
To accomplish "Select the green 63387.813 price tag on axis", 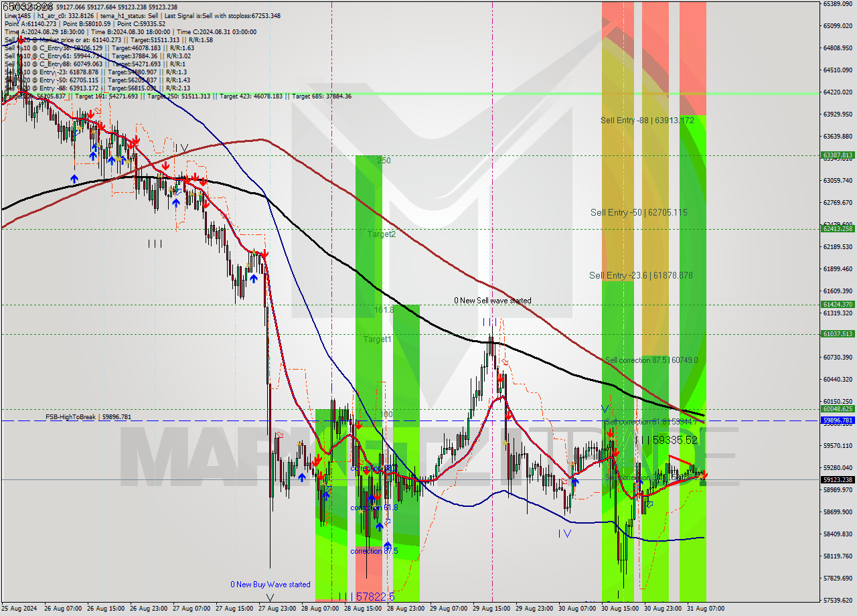I will point(837,155).
